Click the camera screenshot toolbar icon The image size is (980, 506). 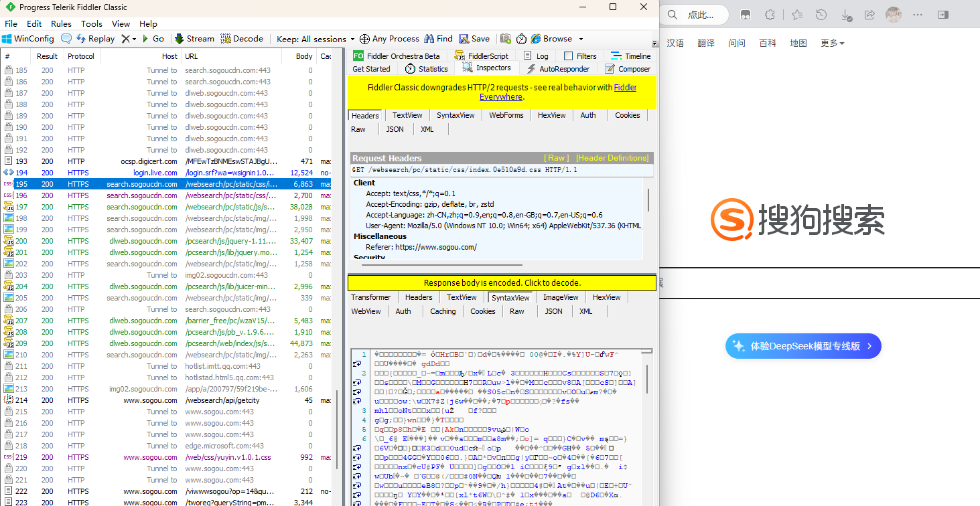506,39
